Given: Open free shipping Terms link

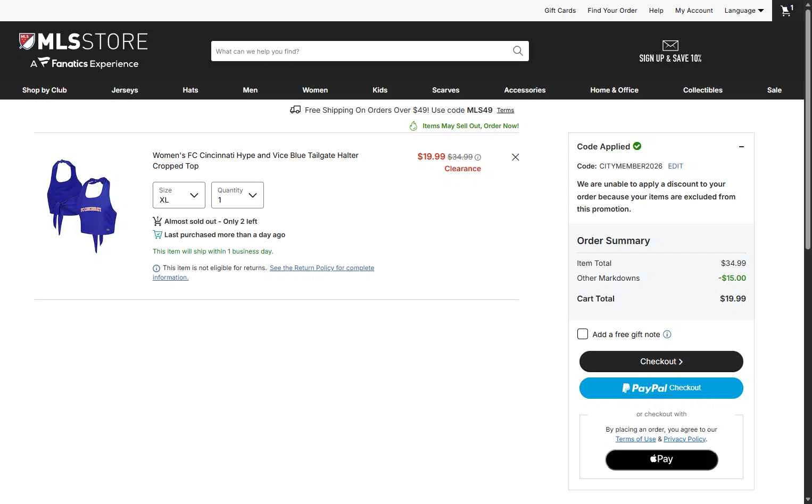Looking at the screenshot, I should point(506,111).
